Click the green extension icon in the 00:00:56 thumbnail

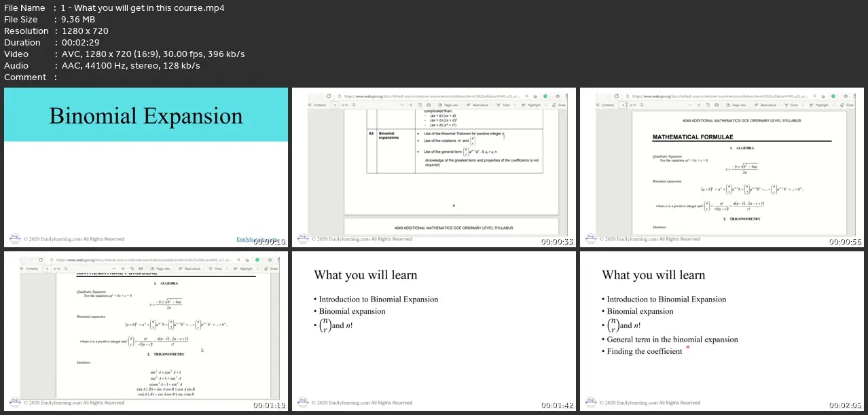[x=833, y=96]
